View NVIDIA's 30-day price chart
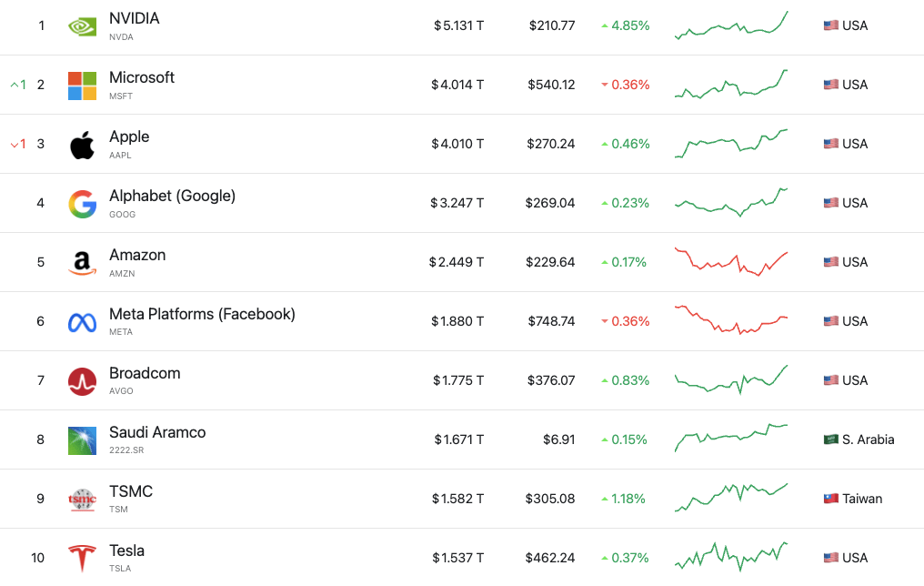Screen dimensions: 924x586 [x=731, y=25]
